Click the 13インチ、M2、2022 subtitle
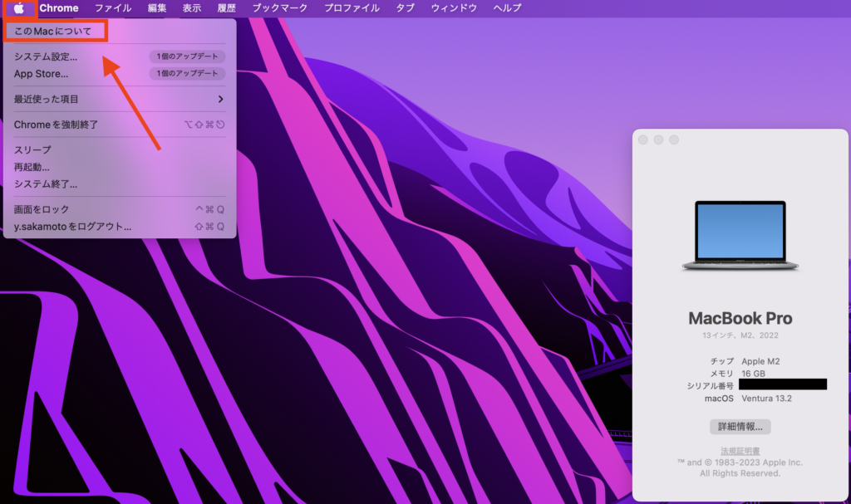Viewport: 851px width, 504px height. tap(740, 335)
